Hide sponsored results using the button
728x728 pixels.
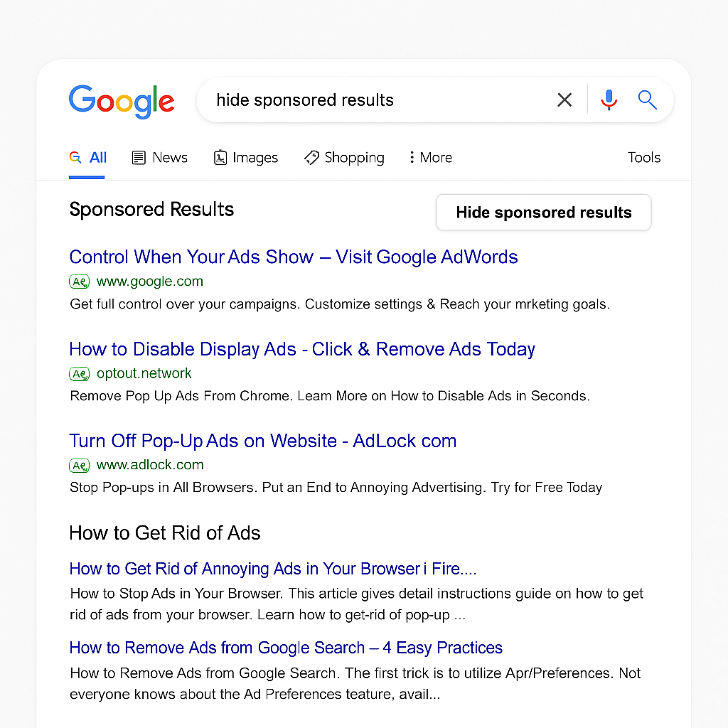[x=543, y=213]
